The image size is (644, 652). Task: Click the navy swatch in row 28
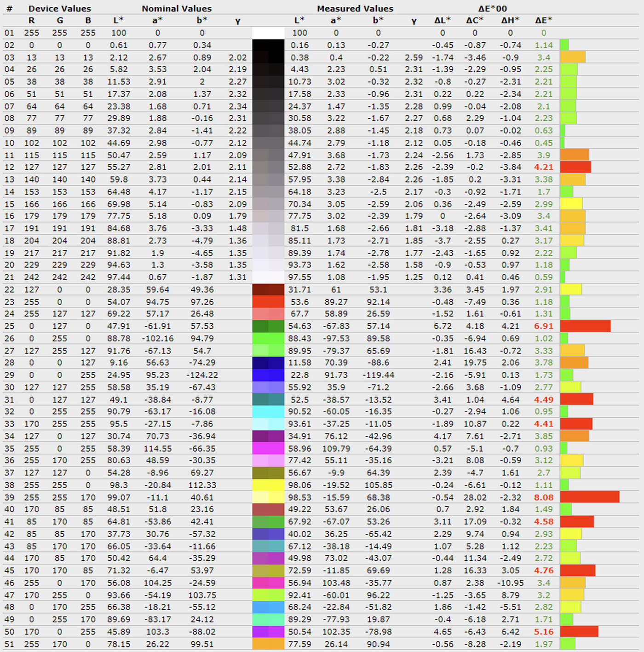coord(268,363)
